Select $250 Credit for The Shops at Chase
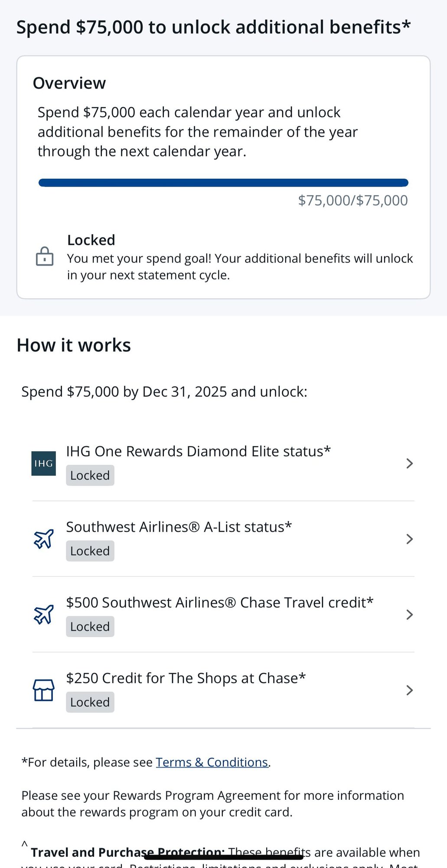This screenshot has height=868, width=447. (186, 678)
